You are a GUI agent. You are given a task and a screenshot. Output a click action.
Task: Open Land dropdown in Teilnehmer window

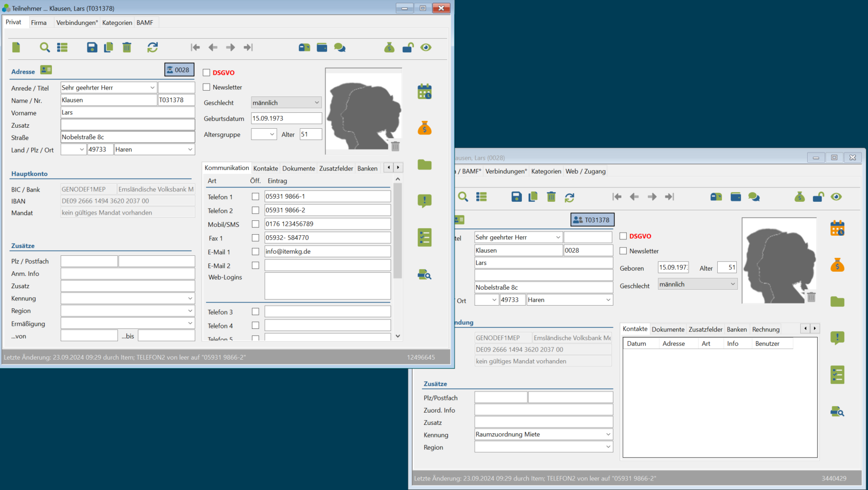point(82,149)
